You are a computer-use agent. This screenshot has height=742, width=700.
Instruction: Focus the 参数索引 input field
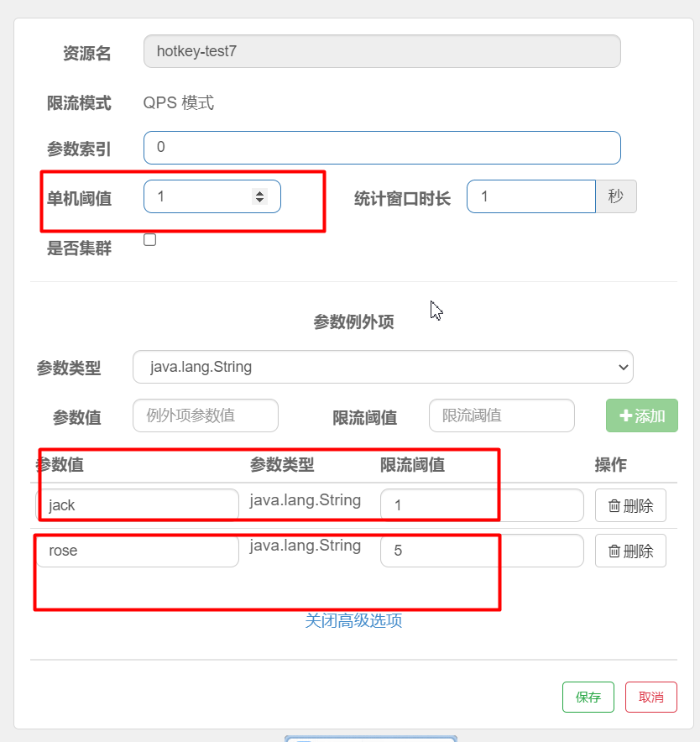click(x=382, y=148)
